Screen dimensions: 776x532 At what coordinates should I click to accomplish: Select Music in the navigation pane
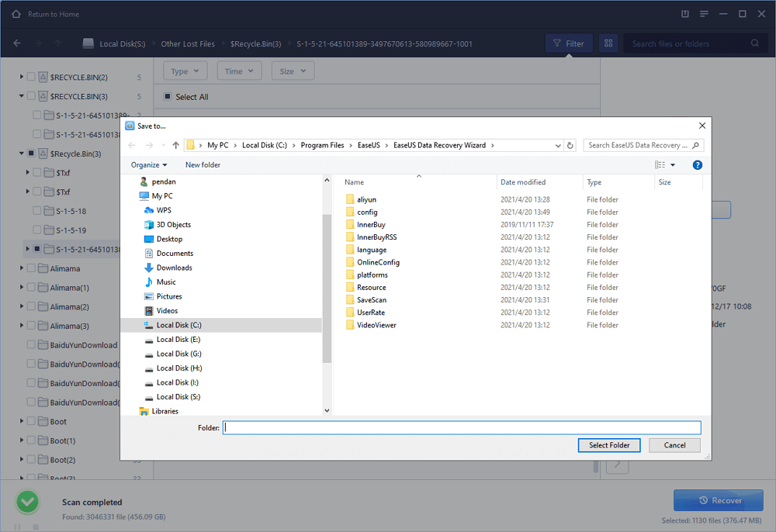[x=166, y=282]
